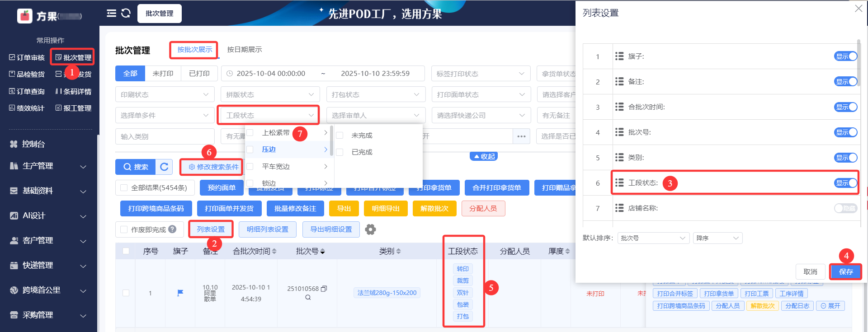Open the 请选择快递公司 dropdown
The height and width of the screenshot is (332, 868).
(x=481, y=115)
